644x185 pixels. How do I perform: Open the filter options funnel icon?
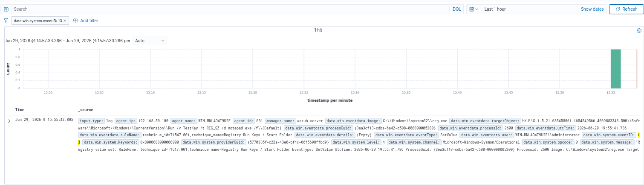(x=6, y=20)
